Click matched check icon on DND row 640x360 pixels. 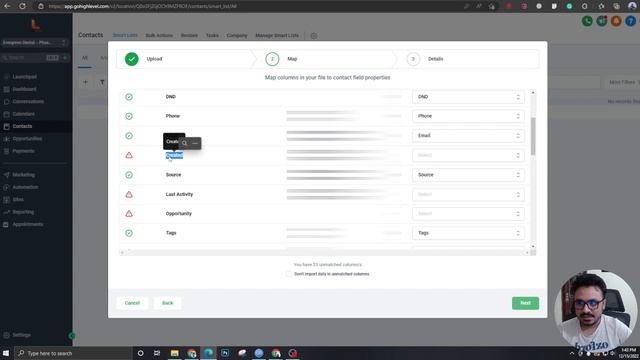129,97
